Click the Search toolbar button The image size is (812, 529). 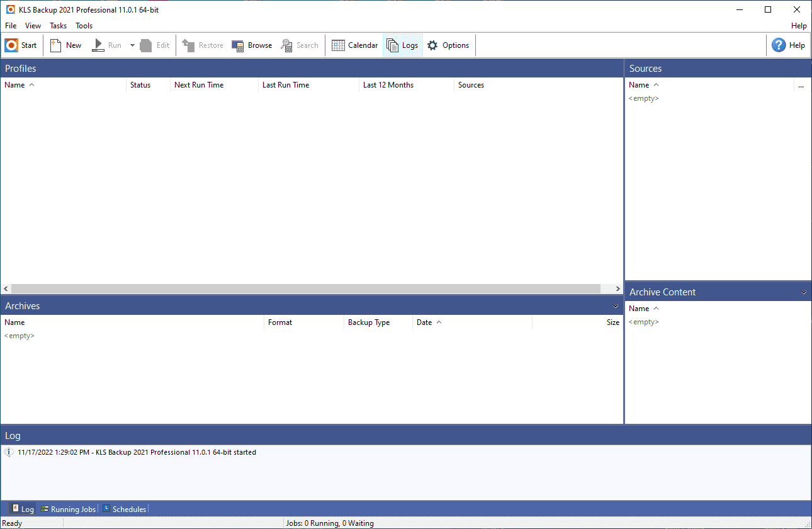(300, 45)
